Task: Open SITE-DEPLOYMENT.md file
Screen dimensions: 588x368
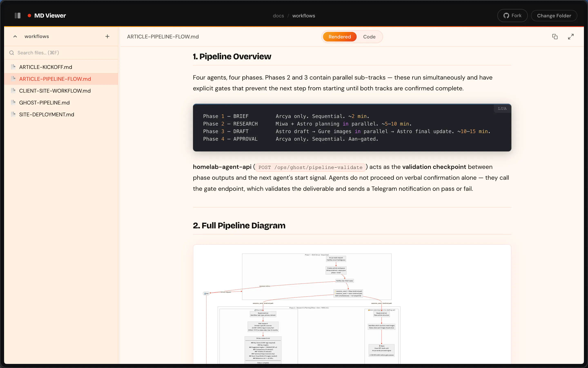Action: 61,114
